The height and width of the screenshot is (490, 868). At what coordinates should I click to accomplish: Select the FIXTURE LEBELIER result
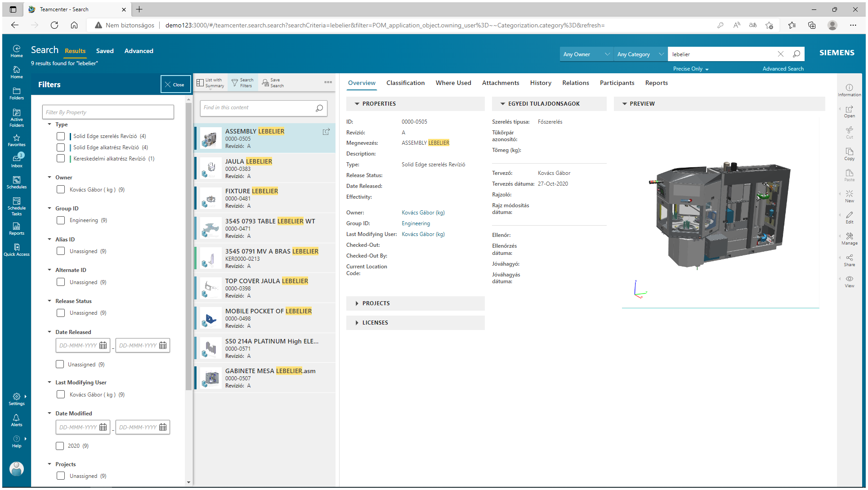265,198
